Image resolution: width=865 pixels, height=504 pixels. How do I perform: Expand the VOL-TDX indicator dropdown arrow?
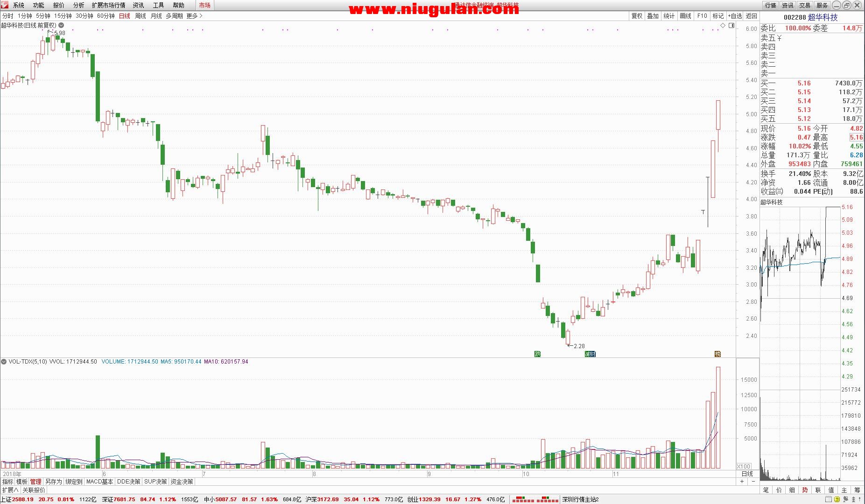(x=4, y=362)
